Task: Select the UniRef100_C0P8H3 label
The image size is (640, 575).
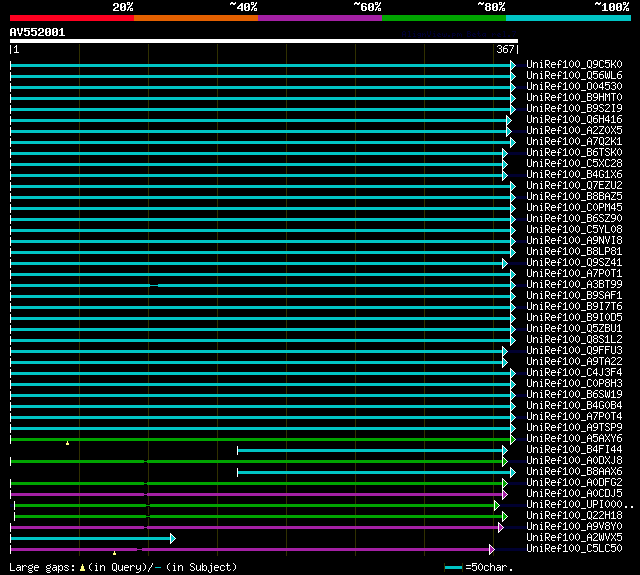Action: click(574, 384)
